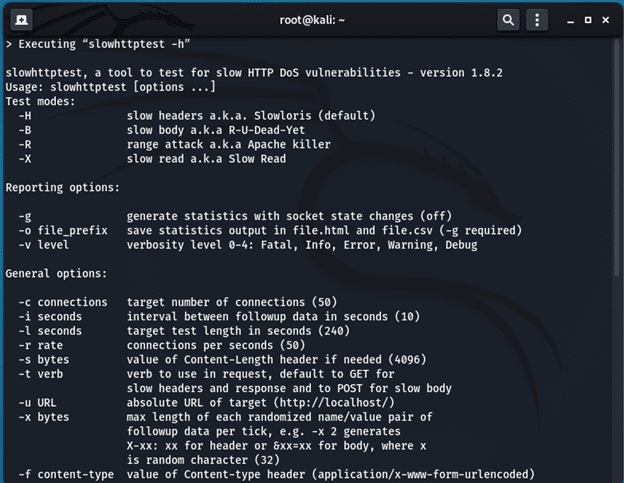624x483 pixels.
Task: Click the search magnifier icon
Action: [508, 19]
